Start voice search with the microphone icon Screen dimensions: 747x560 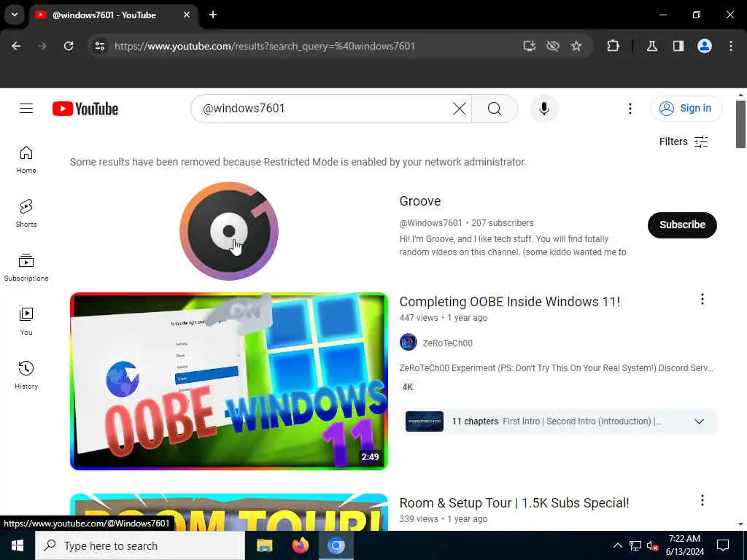[x=543, y=109]
